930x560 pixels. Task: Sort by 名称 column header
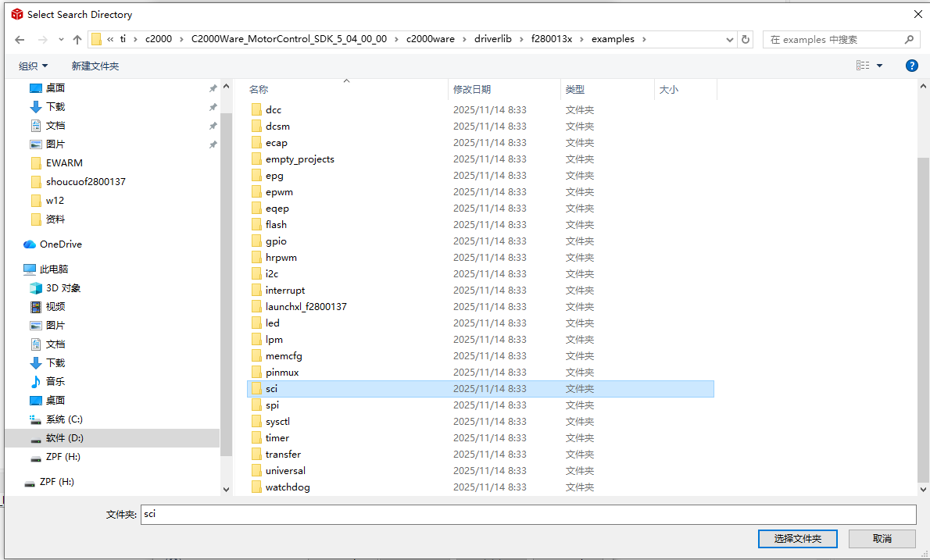coord(259,90)
